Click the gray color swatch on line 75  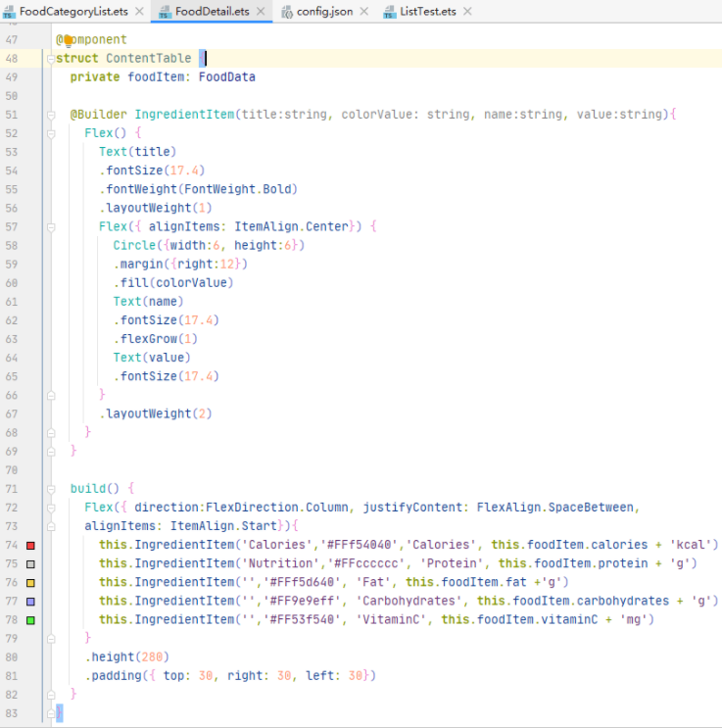click(x=30, y=563)
